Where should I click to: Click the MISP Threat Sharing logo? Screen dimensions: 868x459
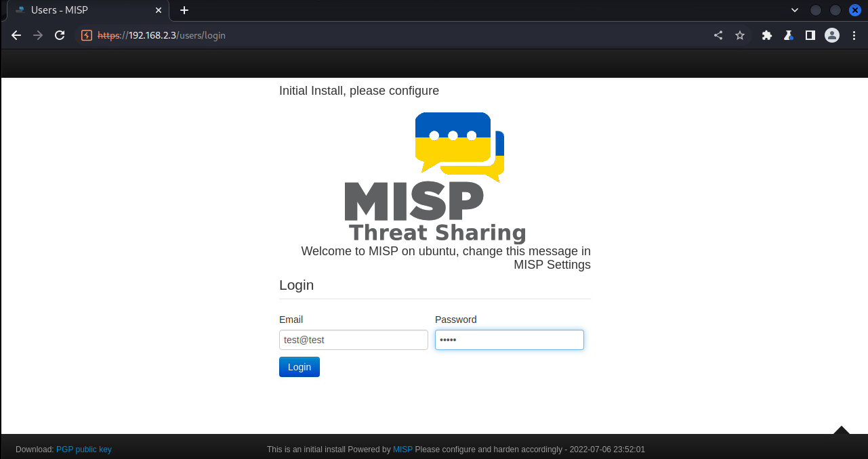[435, 177]
